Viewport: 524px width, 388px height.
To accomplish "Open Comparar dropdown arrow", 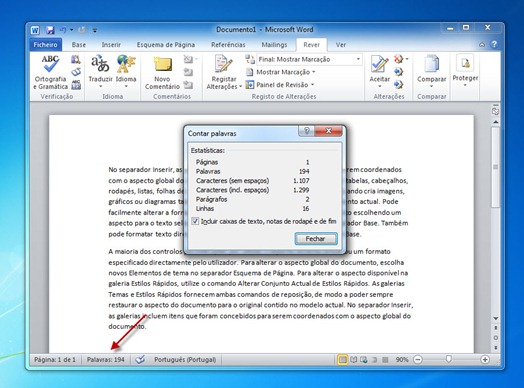I will click(x=431, y=87).
